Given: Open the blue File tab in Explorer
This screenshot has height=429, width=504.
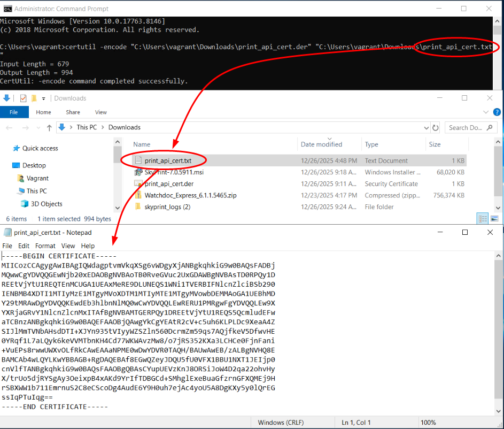Looking at the screenshot, I should [x=14, y=112].
